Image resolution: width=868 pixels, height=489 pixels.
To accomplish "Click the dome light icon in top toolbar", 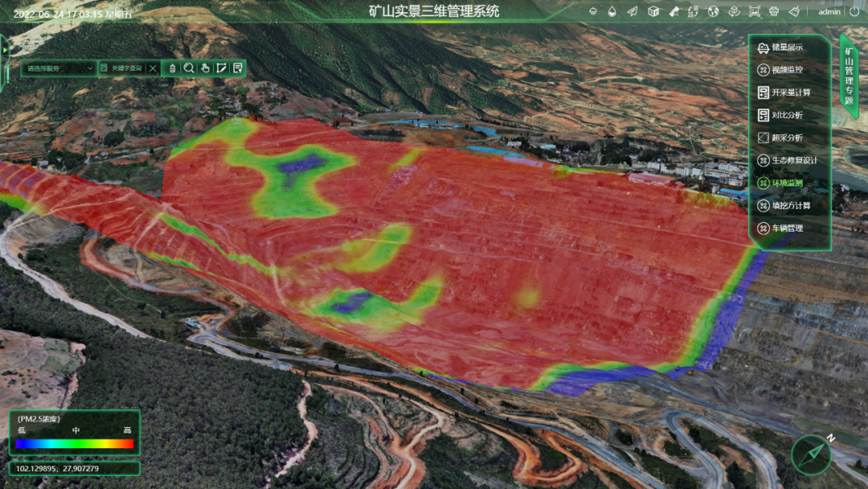I will tap(593, 11).
